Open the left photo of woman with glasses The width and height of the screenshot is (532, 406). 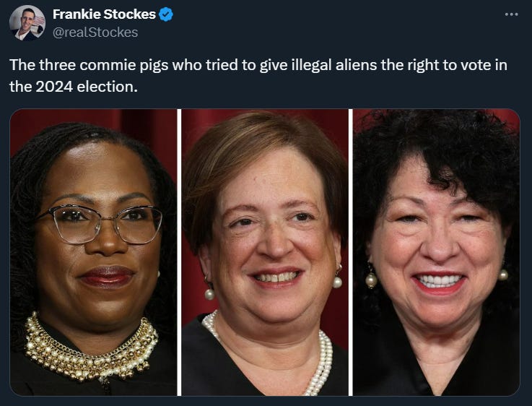click(x=94, y=252)
